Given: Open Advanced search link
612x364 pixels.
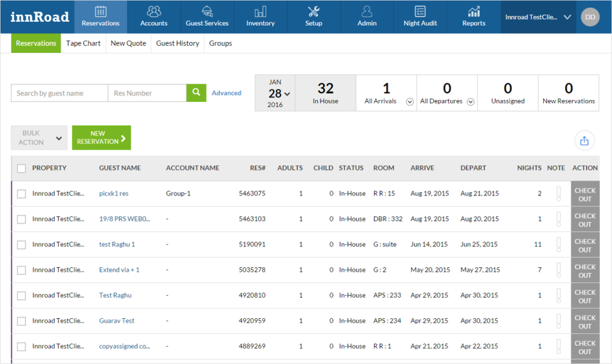Looking at the screenshot, I should point(226,93).
